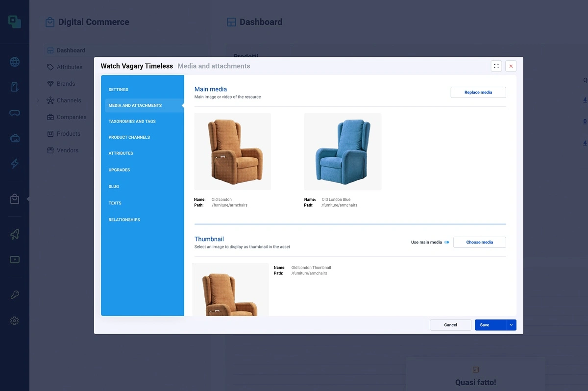The width and height of the screenshot is (588, 391).
Task: Select the brown Old London armchair image
Action: (233, 152)
